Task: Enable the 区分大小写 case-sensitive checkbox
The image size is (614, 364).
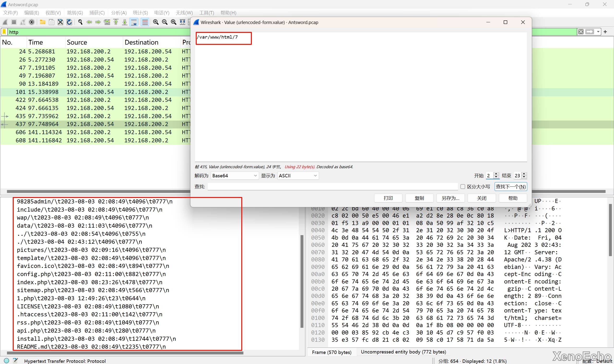Action: coord(463,187)
